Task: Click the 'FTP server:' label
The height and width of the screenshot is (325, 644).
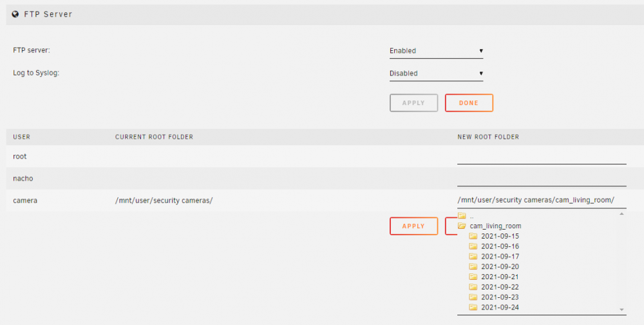Action: 32,50
